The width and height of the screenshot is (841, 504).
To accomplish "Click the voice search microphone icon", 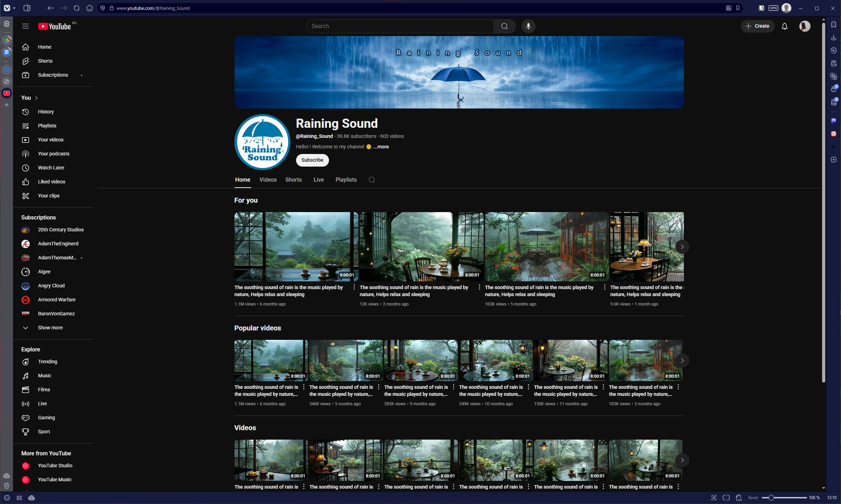I will (x=528, y=26).
